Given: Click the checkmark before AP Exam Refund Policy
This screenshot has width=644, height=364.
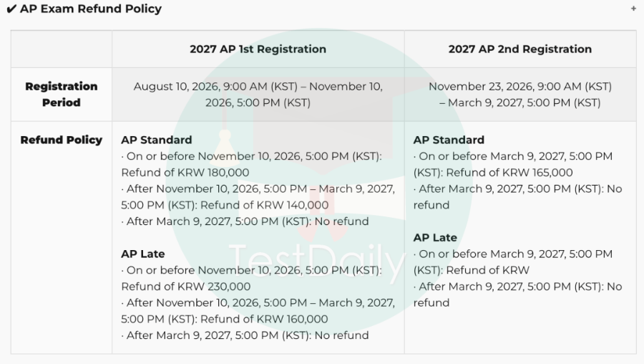Looking at the screenshot, I should click(x=11, y=9).
